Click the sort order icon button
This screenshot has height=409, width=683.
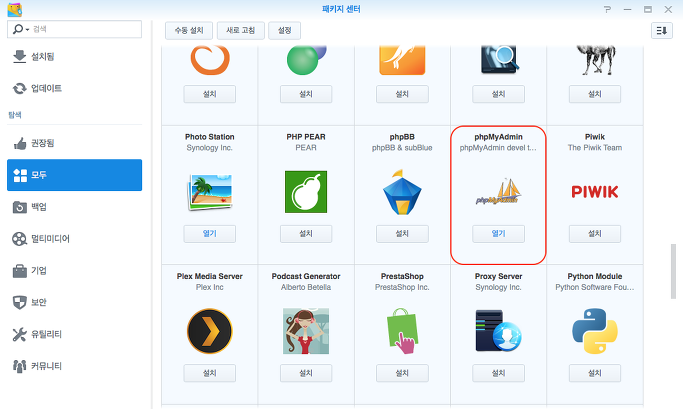coord(662,30)
